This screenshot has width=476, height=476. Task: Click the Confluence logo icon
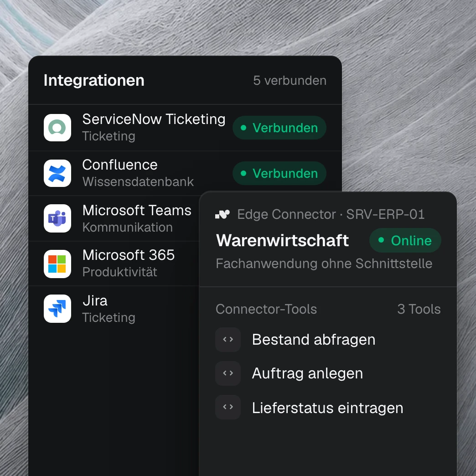pos(57,173)
